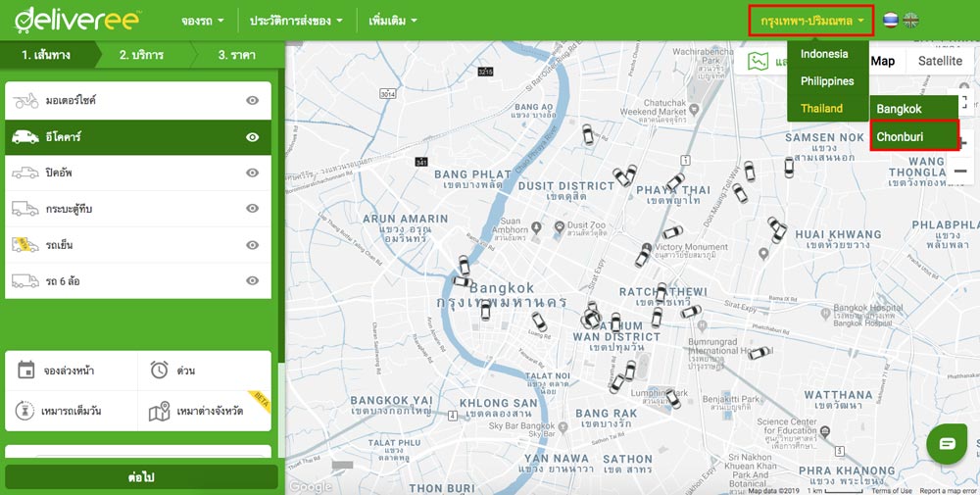Go to step 2. บริการ tab
Screen dimensions: 980x495
coord(143,55)
